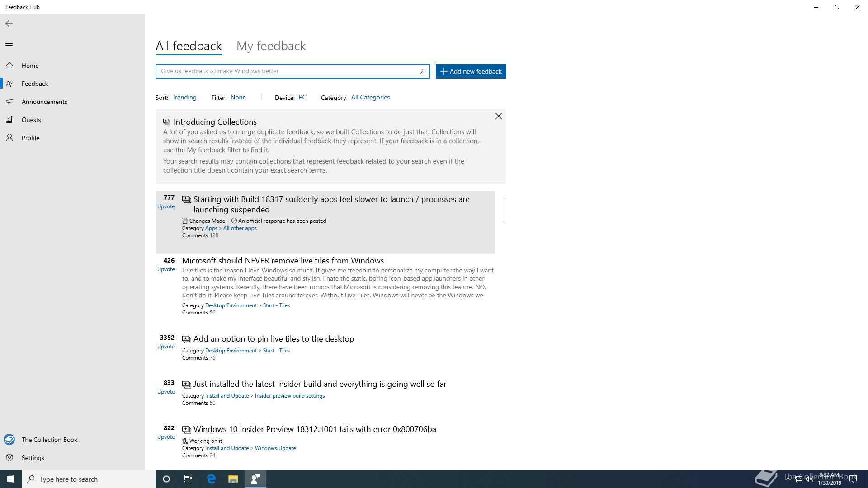Toggle the hamburger navigation menu
The height and width of the screenshot is (488, 868).
(x=9, y=44)
